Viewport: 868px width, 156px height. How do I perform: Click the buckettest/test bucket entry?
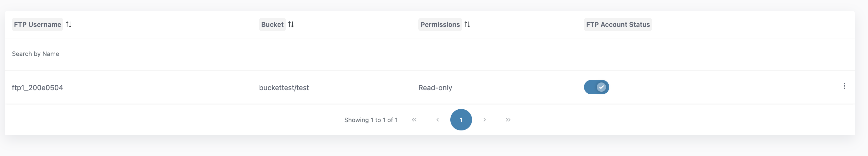pyautogui.click(x=284, y=88)
